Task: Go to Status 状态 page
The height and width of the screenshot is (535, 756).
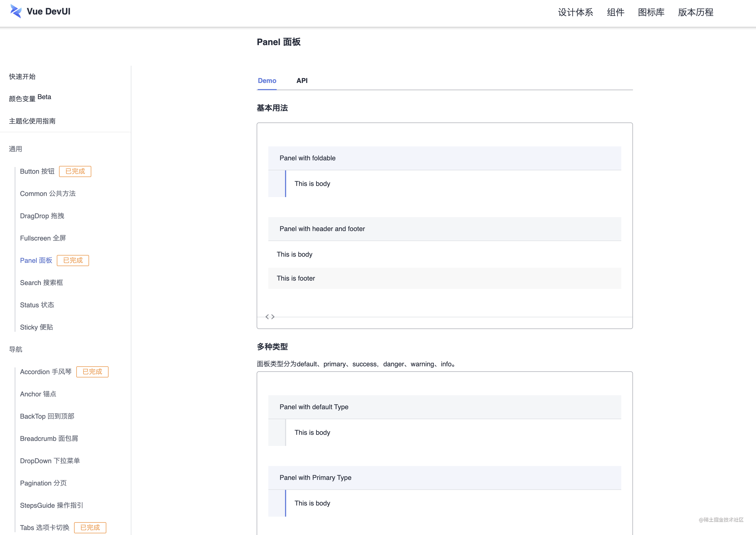Action: 37,305
